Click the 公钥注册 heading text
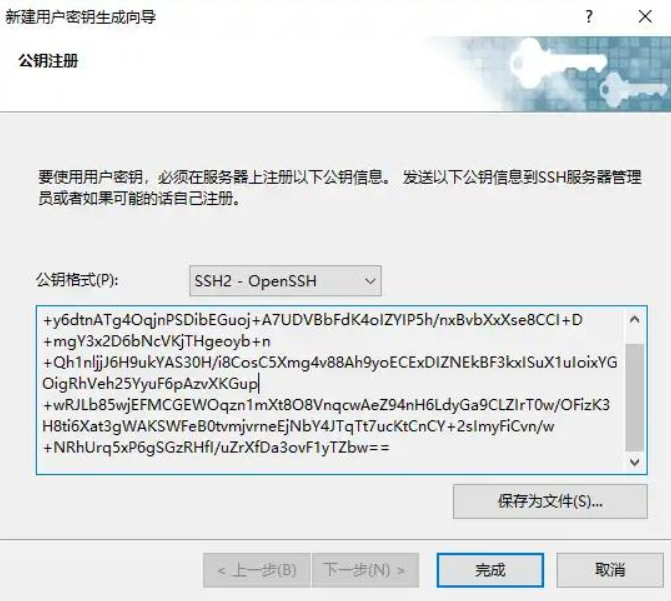Viewport: 671px width, 601px height. point(48,60)
